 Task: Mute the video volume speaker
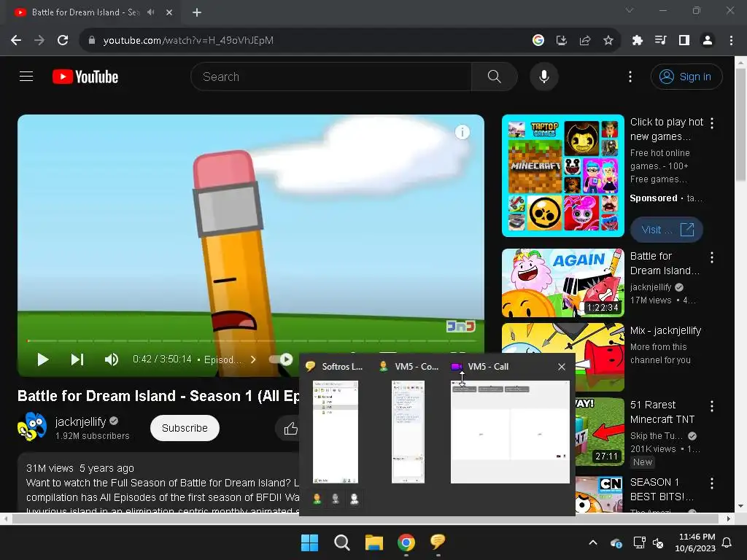[x=112, y=359]
